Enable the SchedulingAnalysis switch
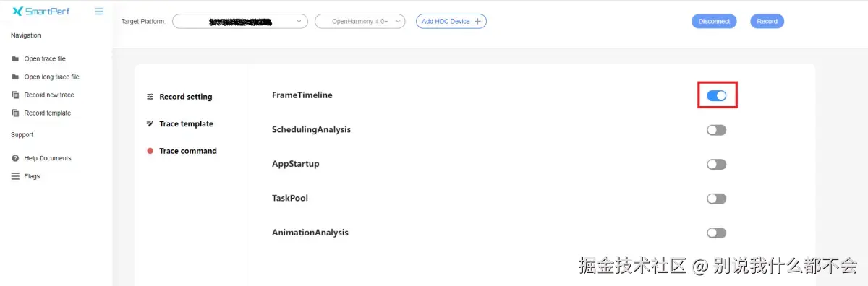 [716, 130]
